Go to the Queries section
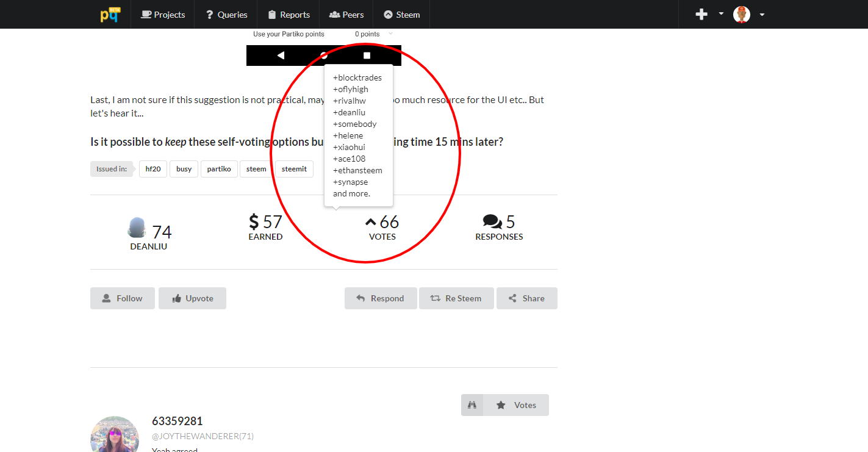868x452 pixels. (x=226, y=15)
